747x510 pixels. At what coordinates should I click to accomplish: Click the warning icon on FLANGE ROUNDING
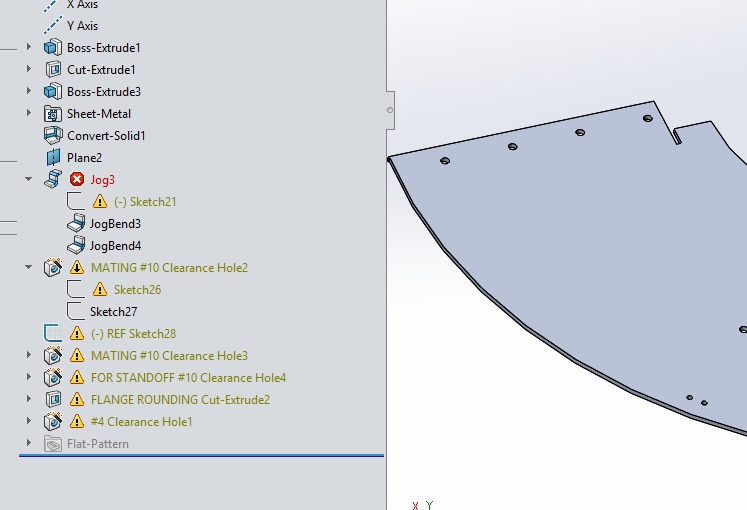coord(77,400)
